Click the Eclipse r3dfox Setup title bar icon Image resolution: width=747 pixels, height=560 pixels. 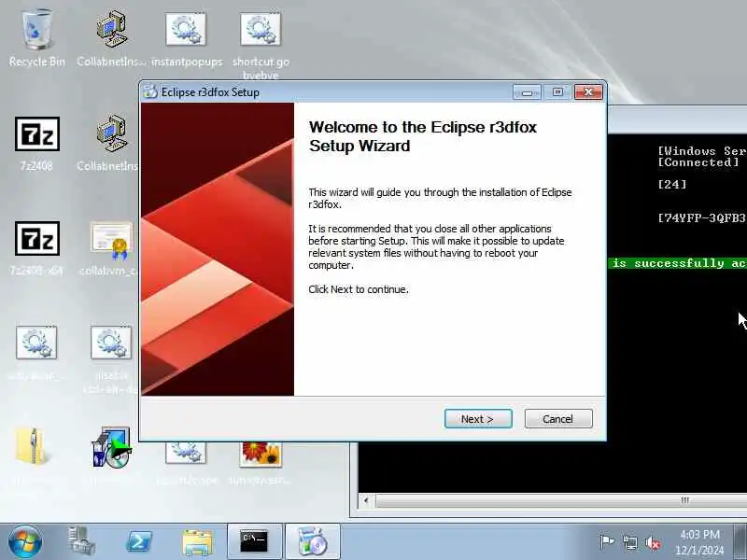point(150,91)
